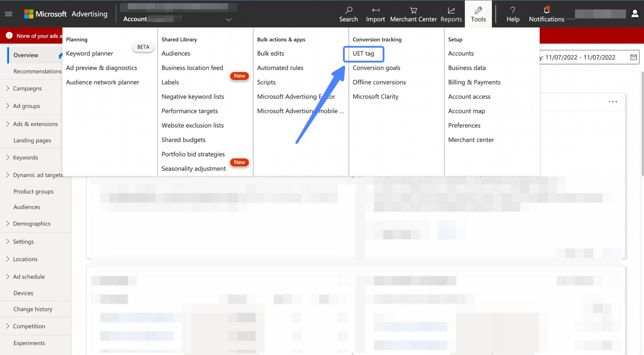Open Website exclusion lists
The image size is (644, 355).
pos(193,126)
